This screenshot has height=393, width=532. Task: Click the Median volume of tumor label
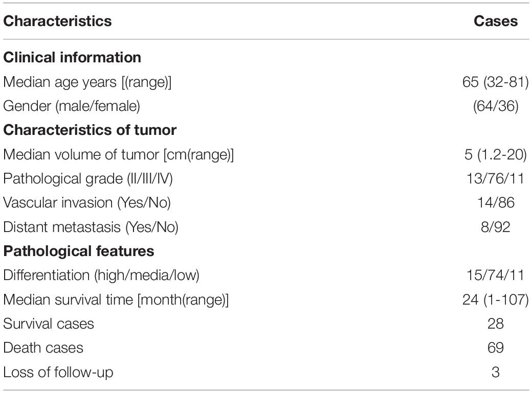tap(118, 155)
